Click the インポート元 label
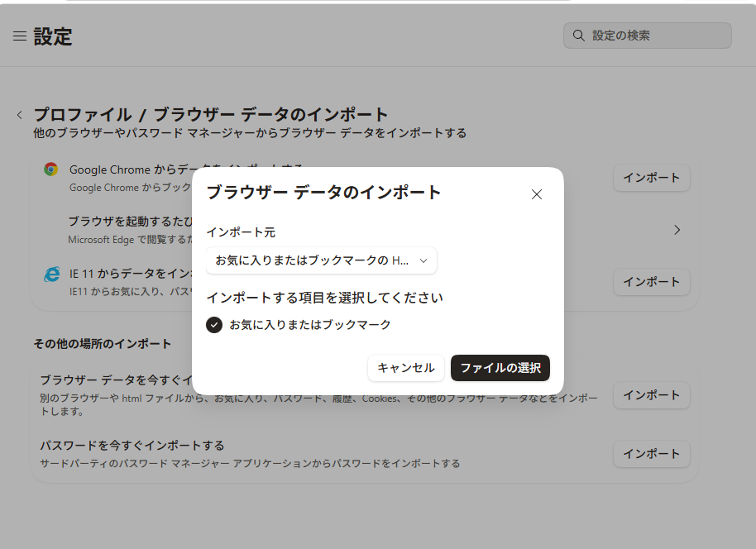The image size is (756, 549). pyautogui.click(x=241, y=232)
